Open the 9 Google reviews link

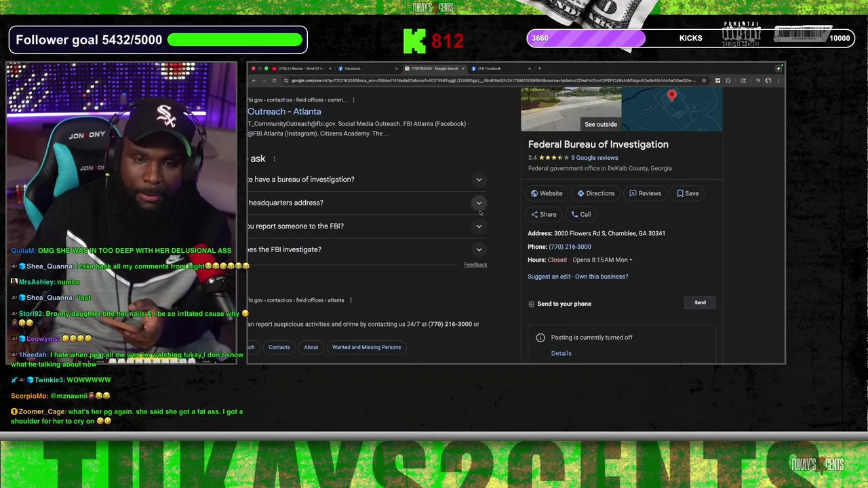point(595,158)
